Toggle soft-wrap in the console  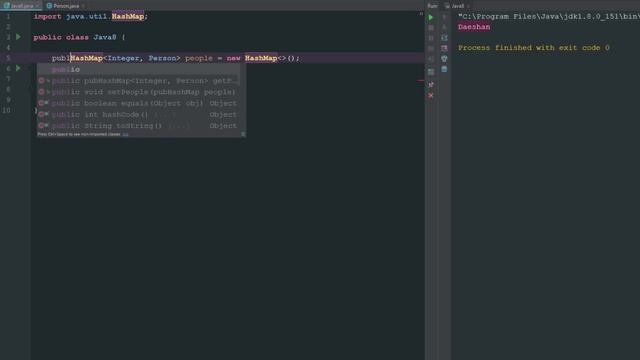point(444,38)
